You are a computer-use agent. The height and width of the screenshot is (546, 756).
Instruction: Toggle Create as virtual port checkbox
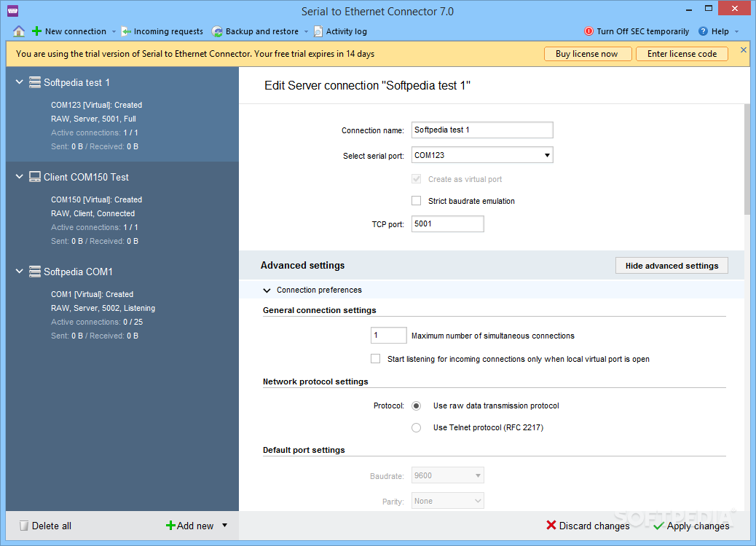click(416, 179)
